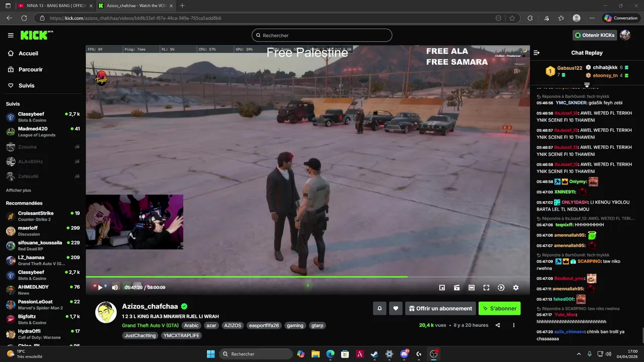Click SCARPINO username in chat
This screenshot has height=362, width=644.
pos(589,261)
